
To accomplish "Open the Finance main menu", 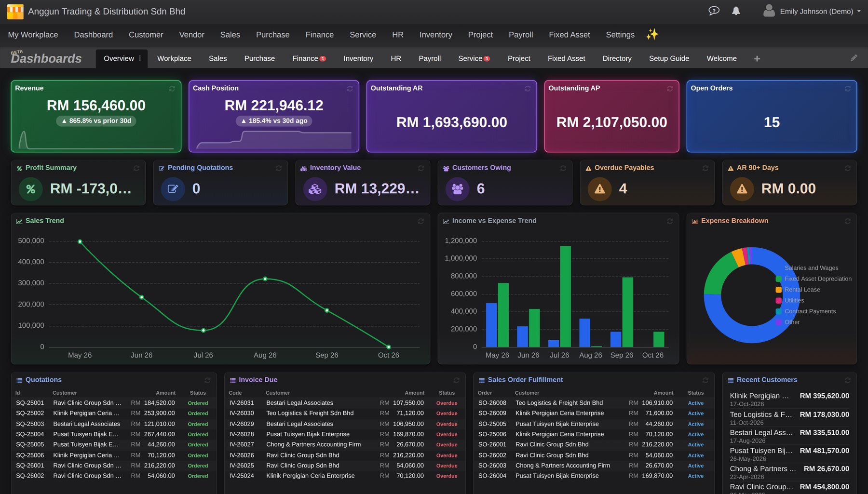I will click(x=319, y=35).
